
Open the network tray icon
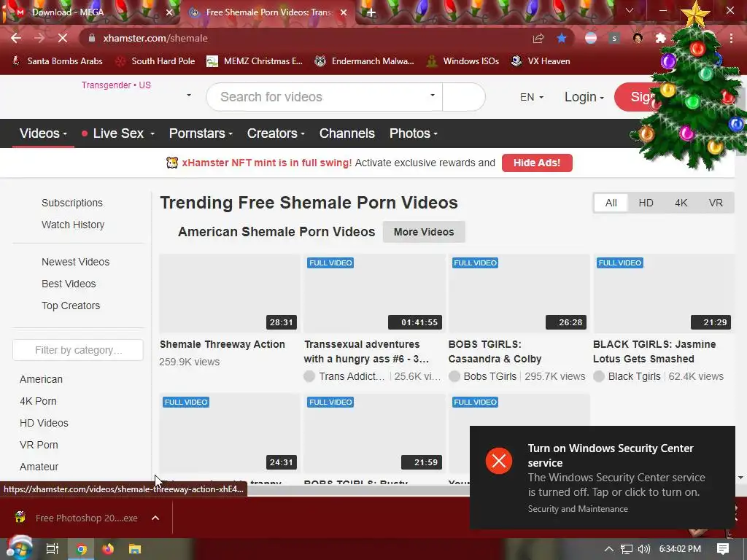(x=627, y=549)
